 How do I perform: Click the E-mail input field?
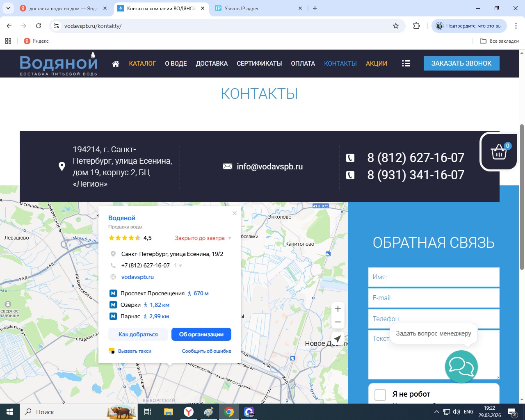click(x=434, y=298)
